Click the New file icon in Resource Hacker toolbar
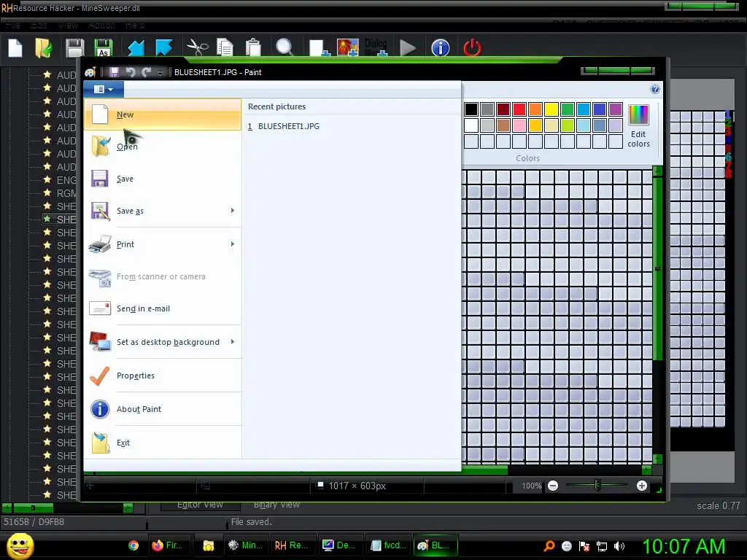Screen dimensions: 747x560 point(15,48)
